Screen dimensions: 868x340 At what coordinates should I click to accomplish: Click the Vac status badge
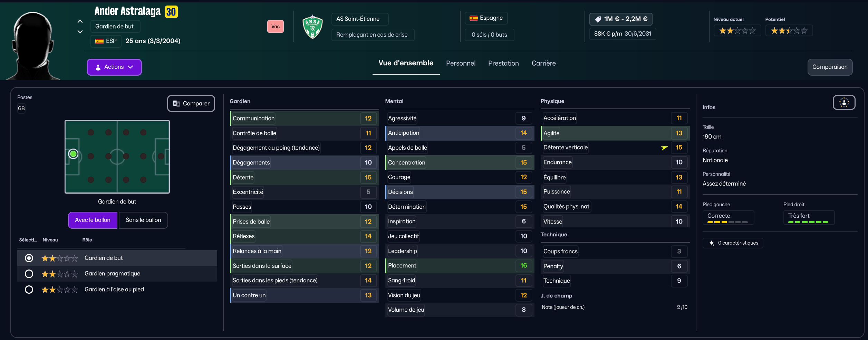click(x=276, y=27)
